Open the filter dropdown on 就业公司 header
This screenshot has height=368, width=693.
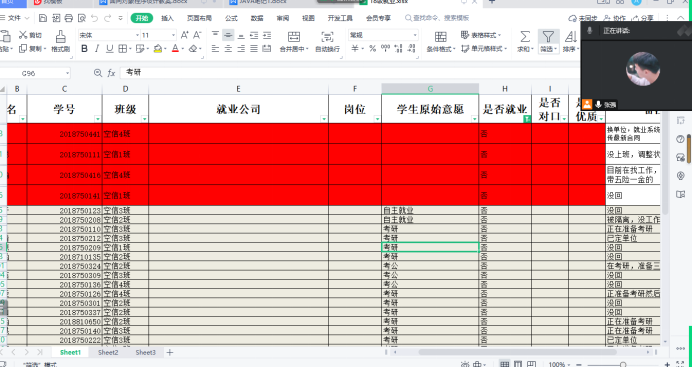pyautogui.click(x=324, y=119)
